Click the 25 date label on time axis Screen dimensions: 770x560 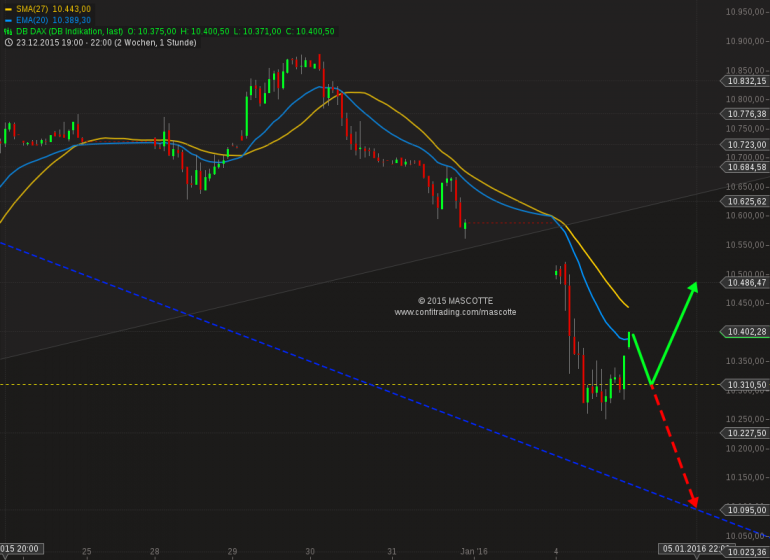(x=86, y=552)
